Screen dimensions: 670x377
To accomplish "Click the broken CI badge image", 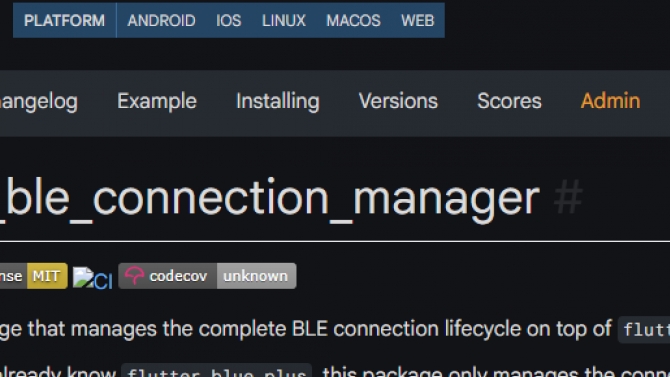I will point(92,278).
